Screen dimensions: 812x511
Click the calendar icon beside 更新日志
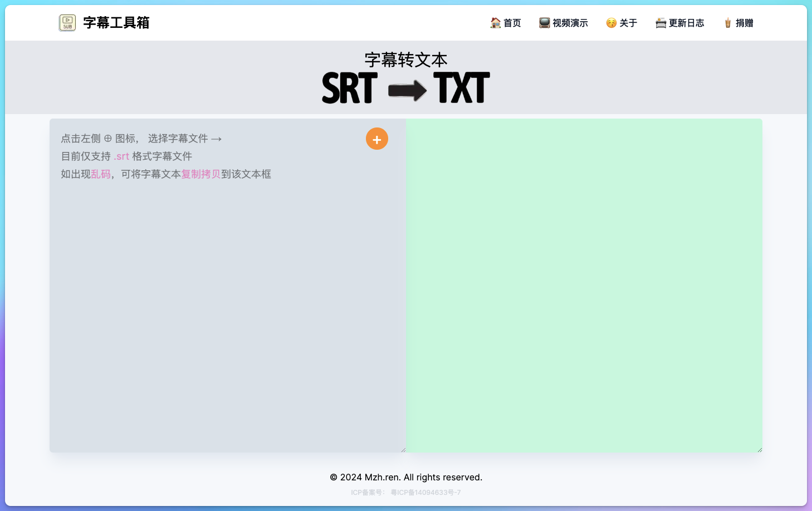pos(661,23)
